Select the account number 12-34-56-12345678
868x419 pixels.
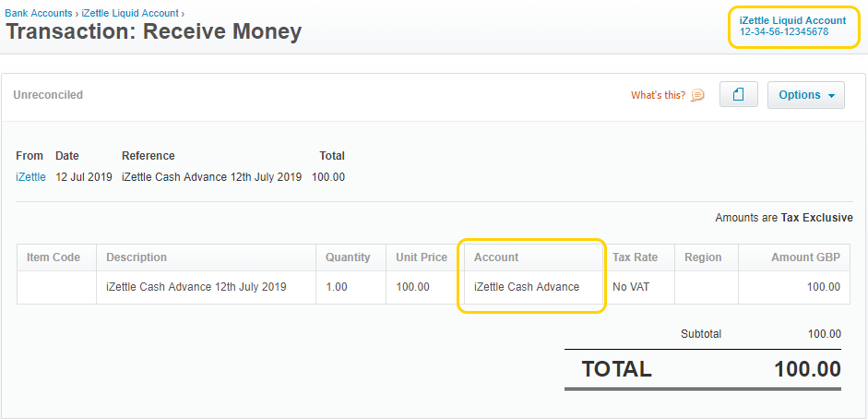click(x=783, y=32)
